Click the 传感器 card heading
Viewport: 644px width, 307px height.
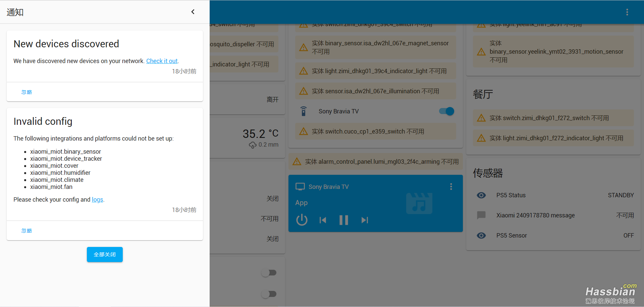pyautogui.click(x=488, y=173)
